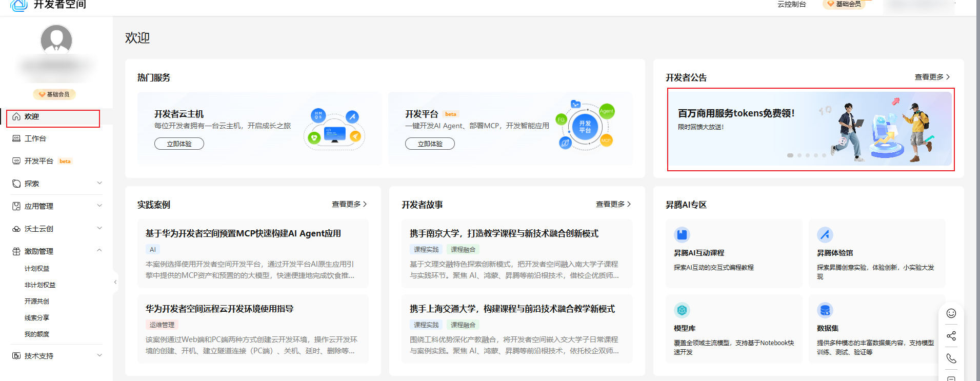Click 课程融合 tag on 上海交通大学 story
980x381 pixels.
tap(463, 325)
